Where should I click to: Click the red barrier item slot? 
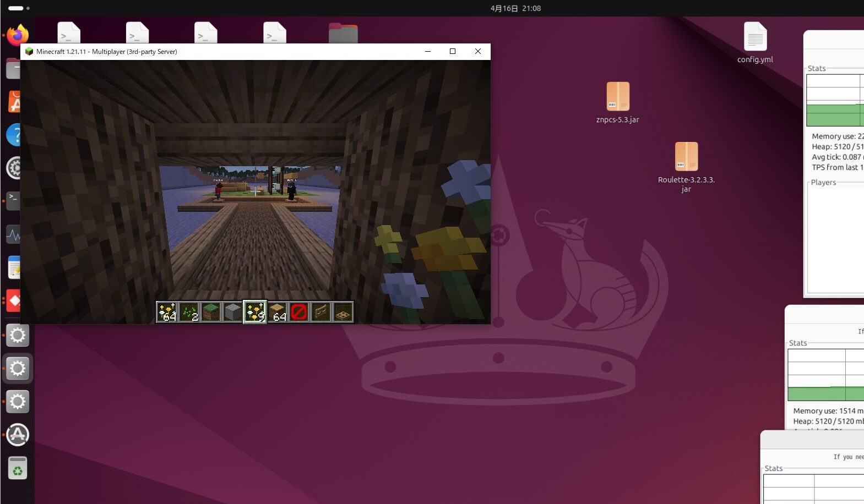[299, 312]
